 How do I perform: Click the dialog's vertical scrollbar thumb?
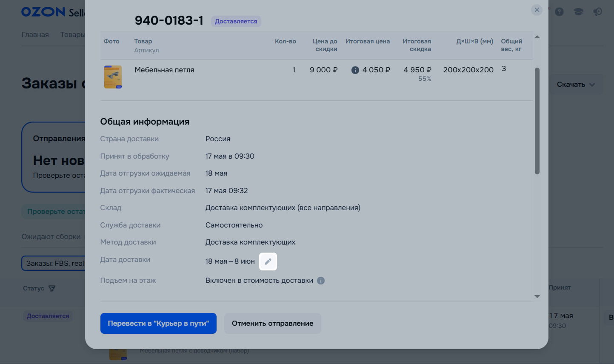tap(537, 121)
